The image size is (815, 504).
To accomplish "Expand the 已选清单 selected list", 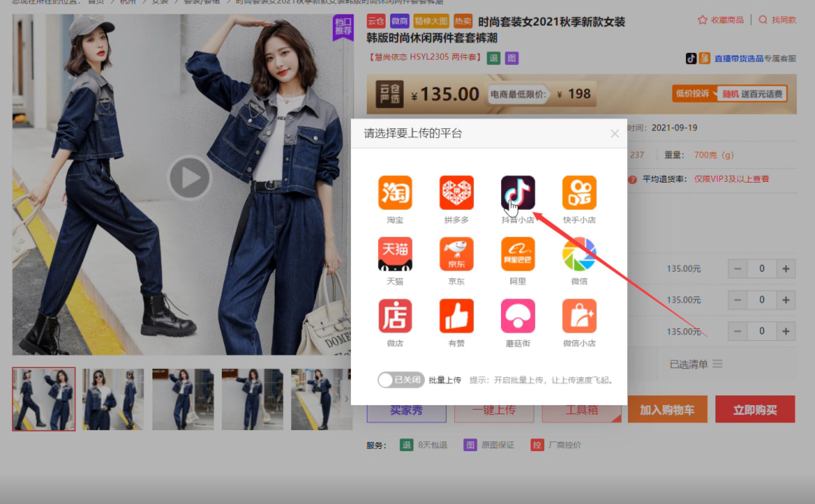I will pyautogui.click(x=696, y=364).
